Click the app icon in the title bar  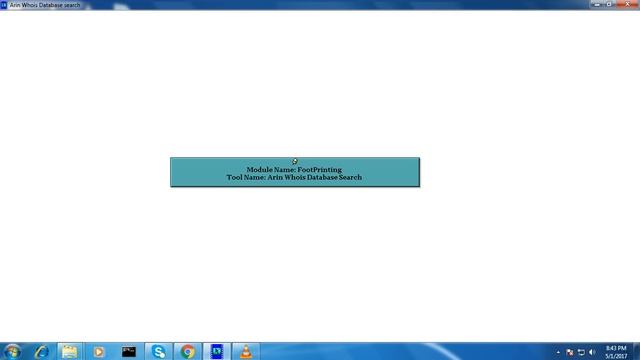pos(4,5)
